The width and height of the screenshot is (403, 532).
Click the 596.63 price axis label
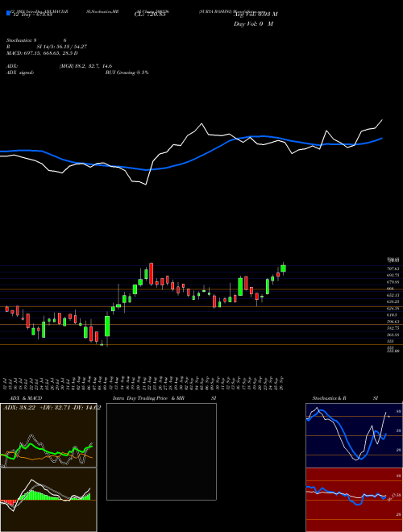[394, 322]
